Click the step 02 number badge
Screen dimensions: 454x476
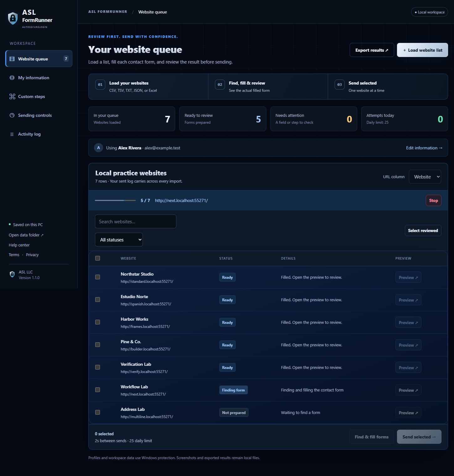click(220, 85)
